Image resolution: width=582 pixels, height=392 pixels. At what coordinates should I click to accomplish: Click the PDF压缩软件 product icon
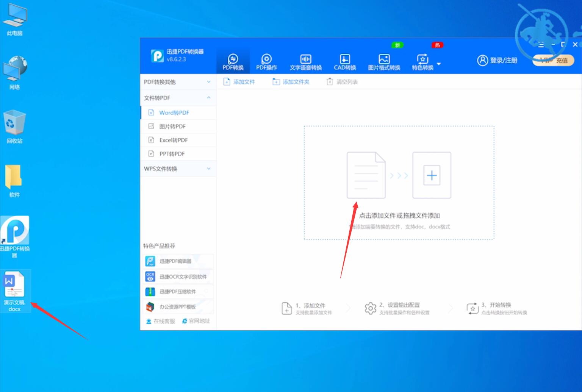(x=150, y=292)
